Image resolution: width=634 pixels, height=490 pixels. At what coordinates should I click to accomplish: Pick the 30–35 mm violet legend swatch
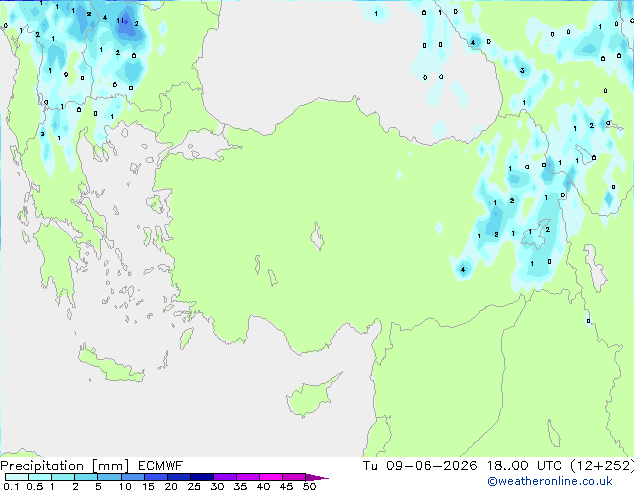pos(225,477)
